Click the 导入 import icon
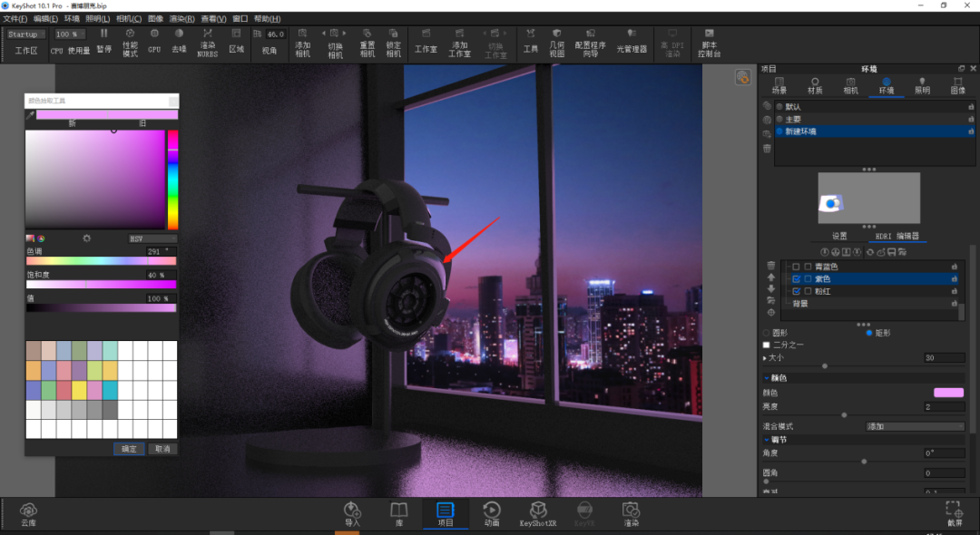The image size is (980, 535). point(352,514)
